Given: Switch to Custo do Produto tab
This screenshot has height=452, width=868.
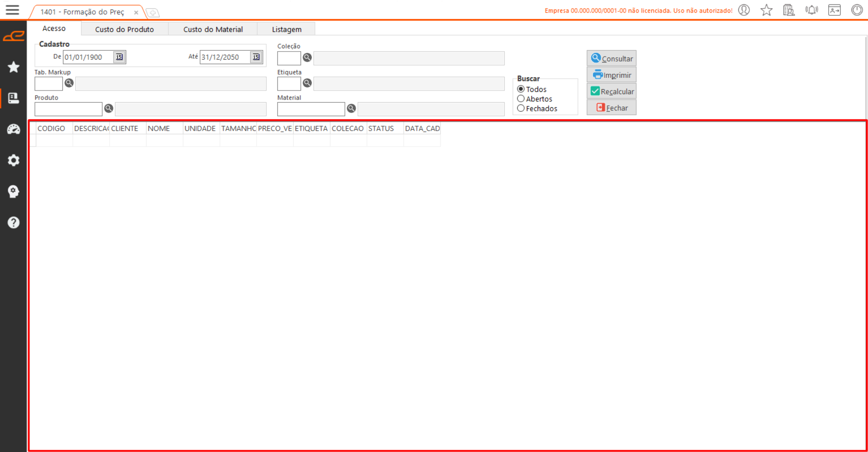Looking at the screenshot, I should point(124,29).
